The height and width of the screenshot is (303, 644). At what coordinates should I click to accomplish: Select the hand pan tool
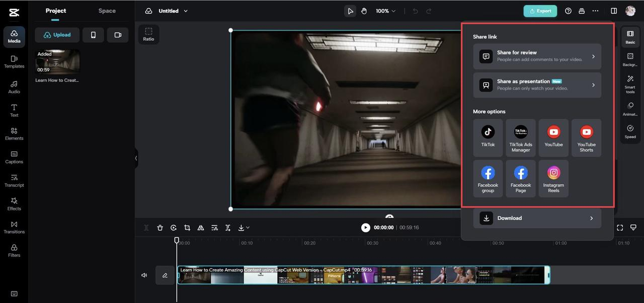(364, 11)
